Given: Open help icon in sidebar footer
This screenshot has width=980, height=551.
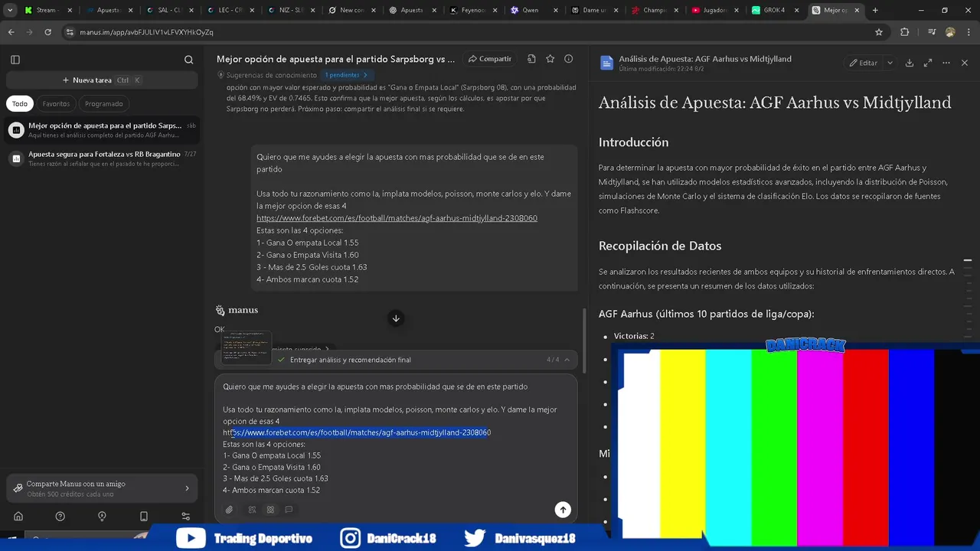Looking at the screenshot, I should pyautogui.click(x=60, y=517).
